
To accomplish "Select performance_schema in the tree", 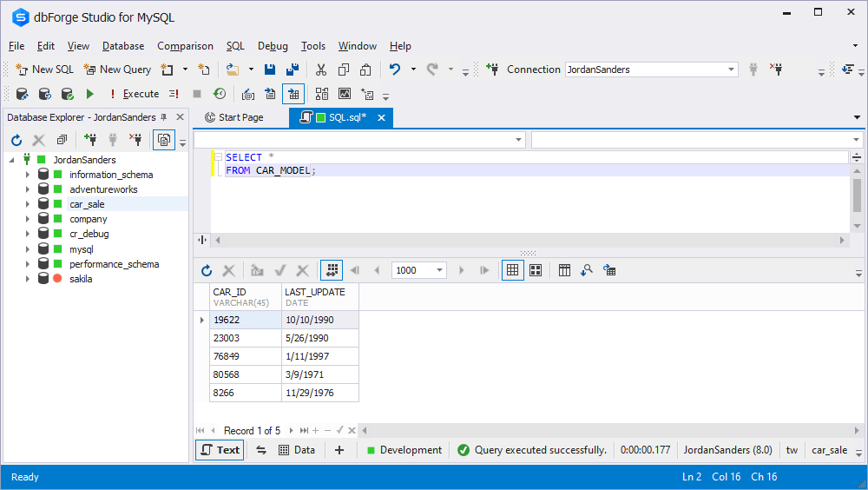I will (x=114, y=264).
